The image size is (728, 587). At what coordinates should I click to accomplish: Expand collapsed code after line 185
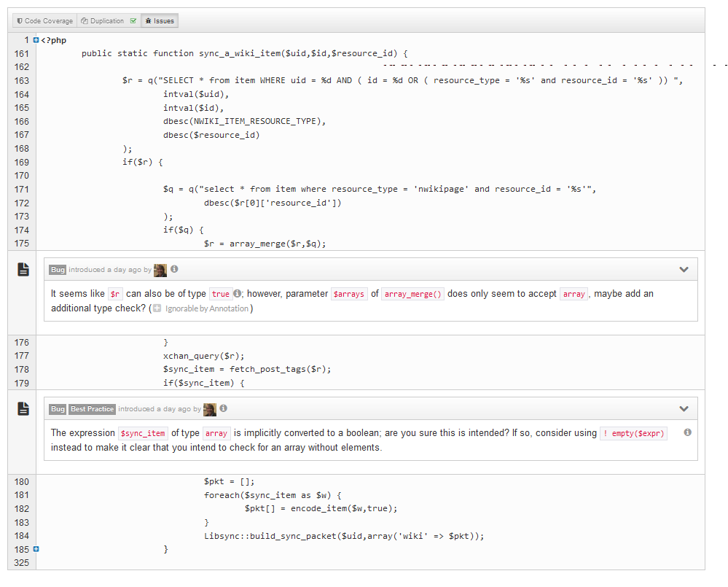tap(36, 549)
